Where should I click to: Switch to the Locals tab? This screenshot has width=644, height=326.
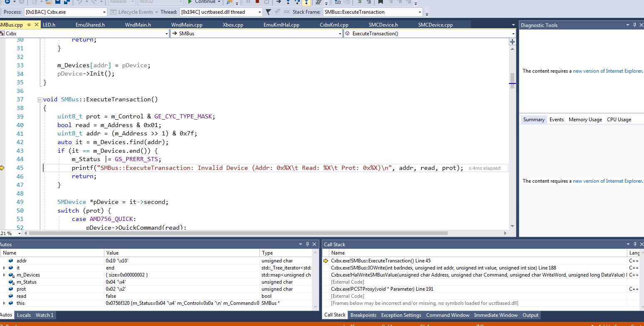click(x=24, y=315)
